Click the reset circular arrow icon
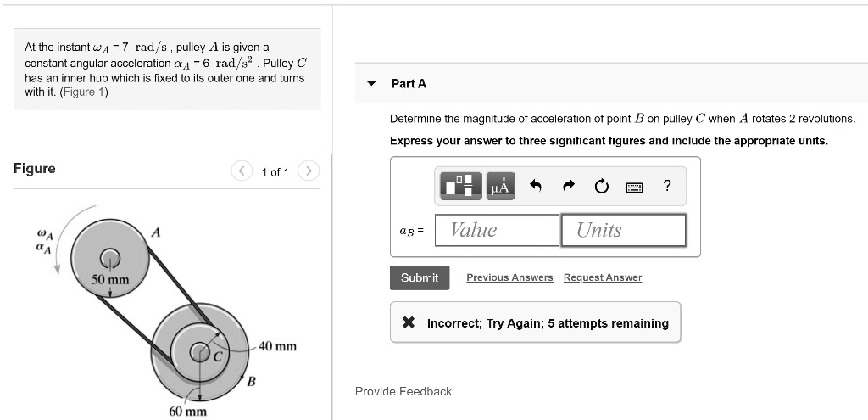The height and width of the screenshot is (420, 868). pos(601,186)
